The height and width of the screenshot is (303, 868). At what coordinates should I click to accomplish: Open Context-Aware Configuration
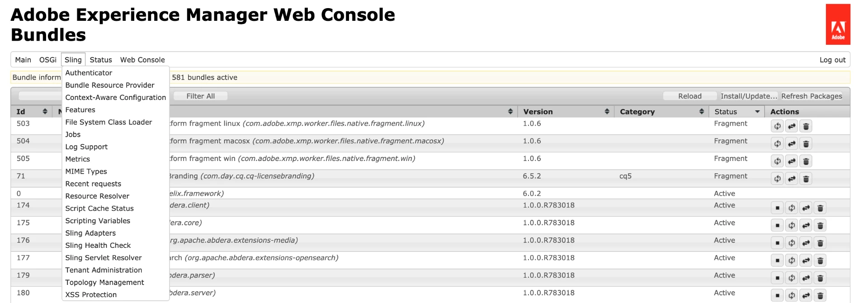point(116,97)
